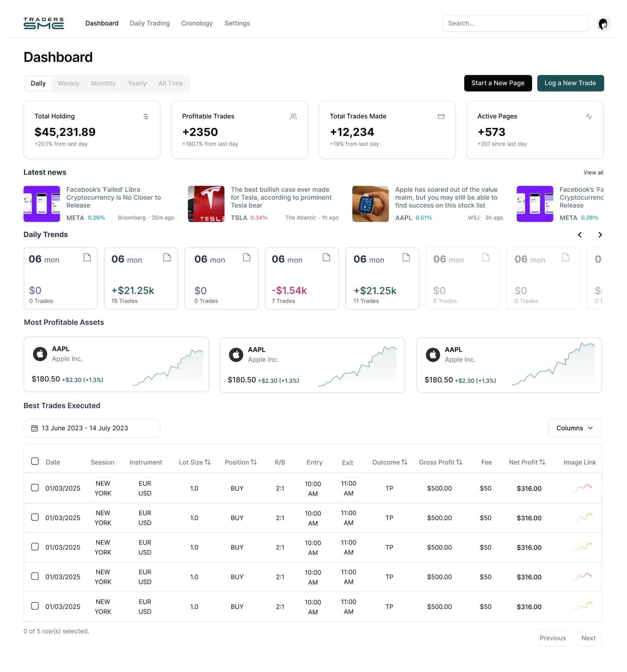Image resolution: width=627 pixels, height=672 pixels.
Task: Navigate to Daily Trading
Action: [149, 23]
